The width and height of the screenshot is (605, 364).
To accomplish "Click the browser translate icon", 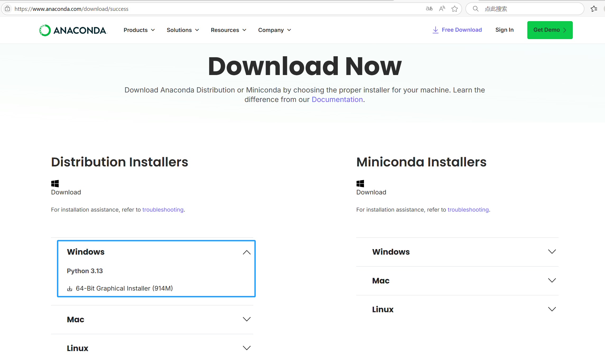I will 429,9.
